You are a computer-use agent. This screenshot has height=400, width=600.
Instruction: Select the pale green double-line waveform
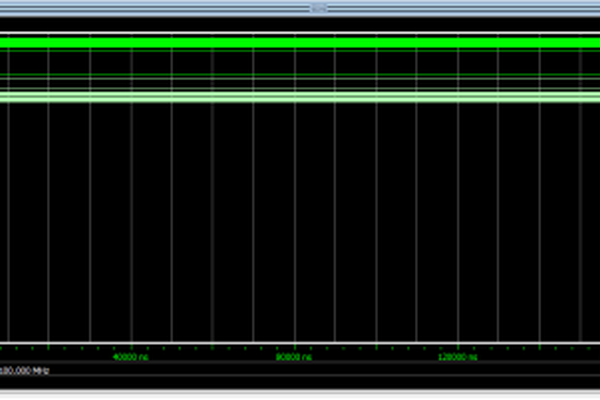(300, 97)
